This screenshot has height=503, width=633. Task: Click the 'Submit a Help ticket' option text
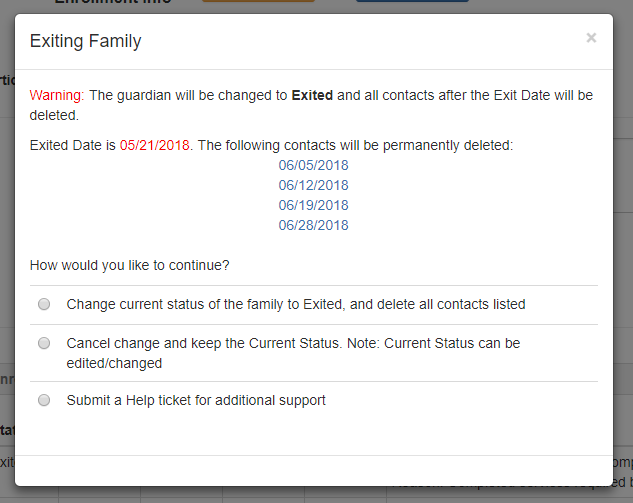click(196, 400)
